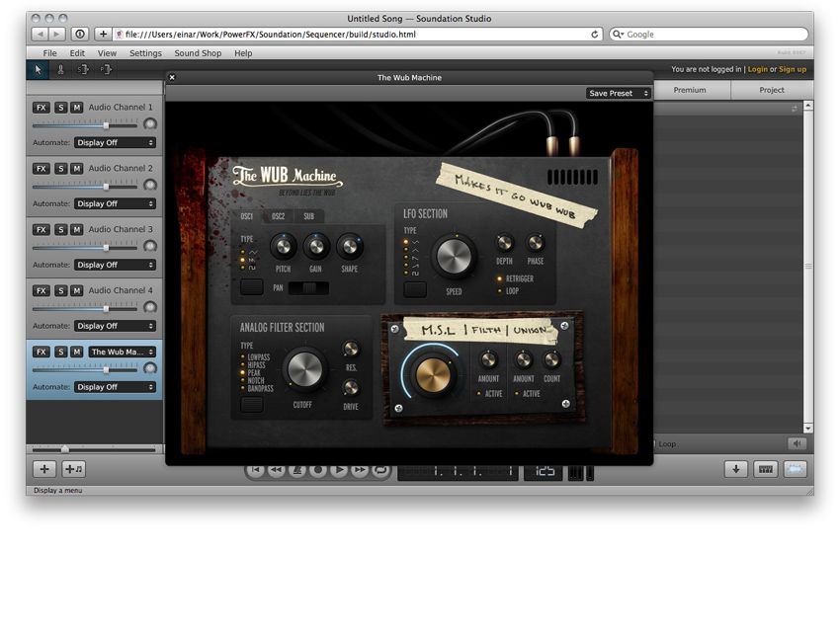Open the Save Preset dropdown
This screenshot has width=840, height=630.
[x=619, y=93]
